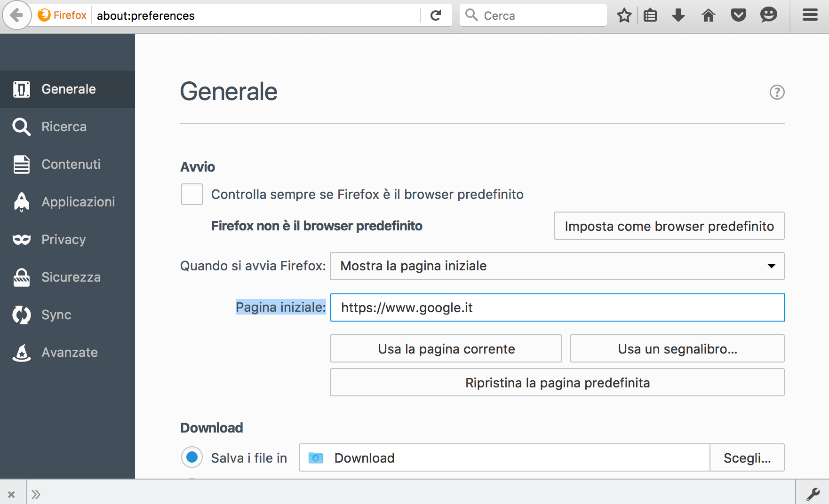This screenshot has width=829, height=504.
Task: Click 'Firefox non è il browser predefinito' text
Action: (317, 226)
